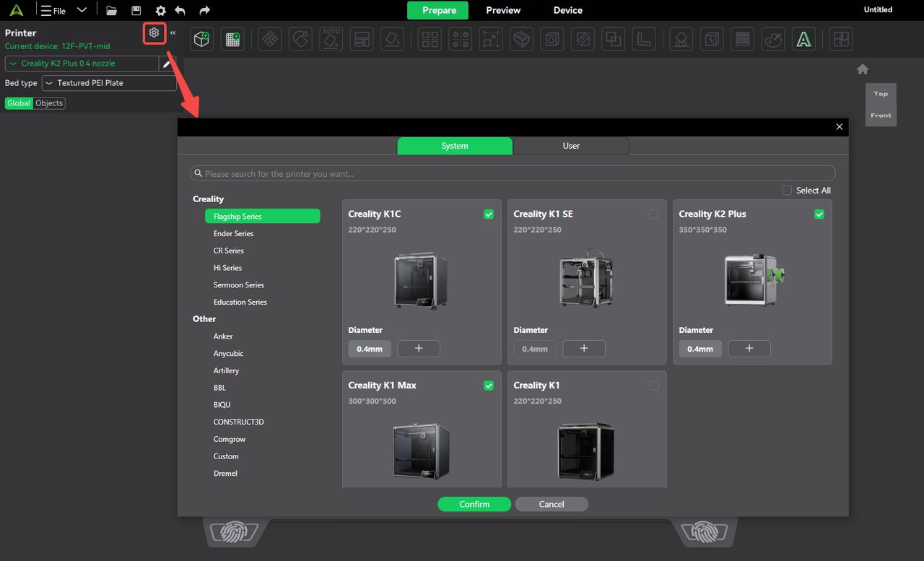
Task: Click the Creality K1C printer image
Action: (422, 280)
